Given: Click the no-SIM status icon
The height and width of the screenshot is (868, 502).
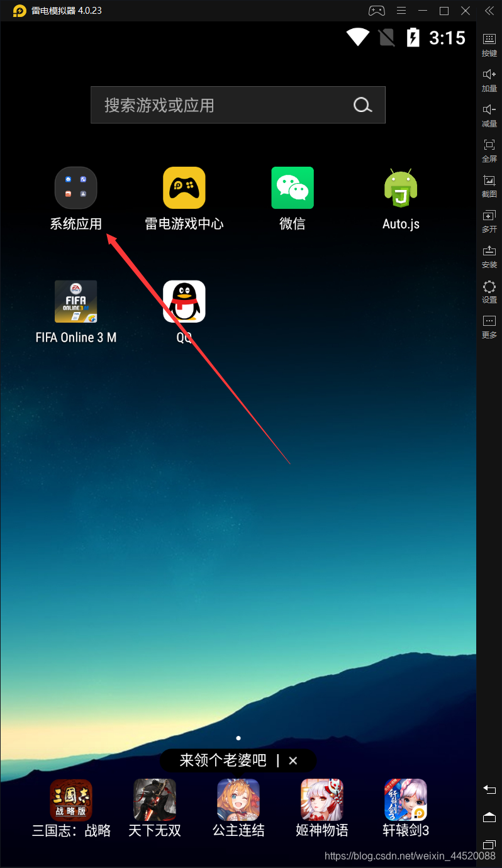Looking at the screenshot, I should coord(387,37).
